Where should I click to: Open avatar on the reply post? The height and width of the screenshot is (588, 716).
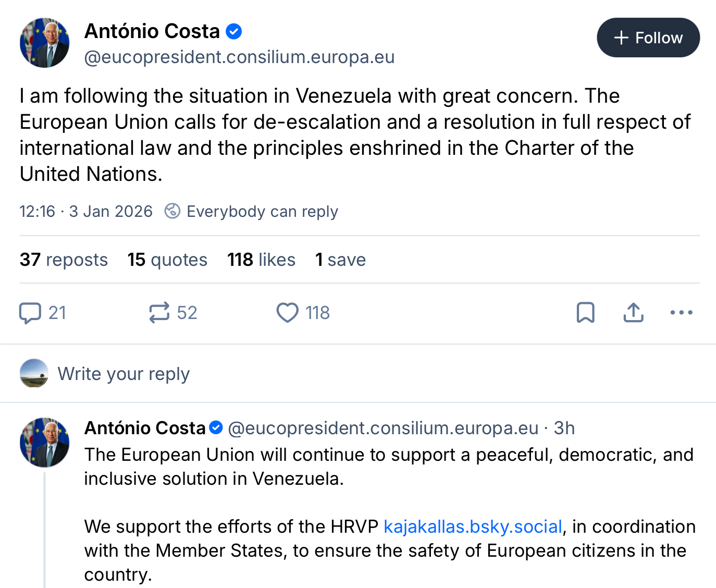coord(45,442)
